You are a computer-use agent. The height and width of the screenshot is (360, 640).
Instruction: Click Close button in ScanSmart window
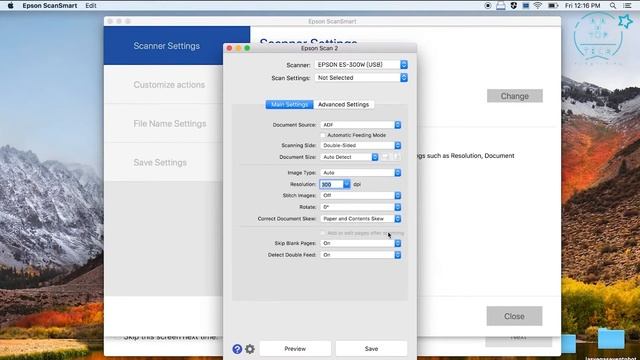[x=514, y=316]
